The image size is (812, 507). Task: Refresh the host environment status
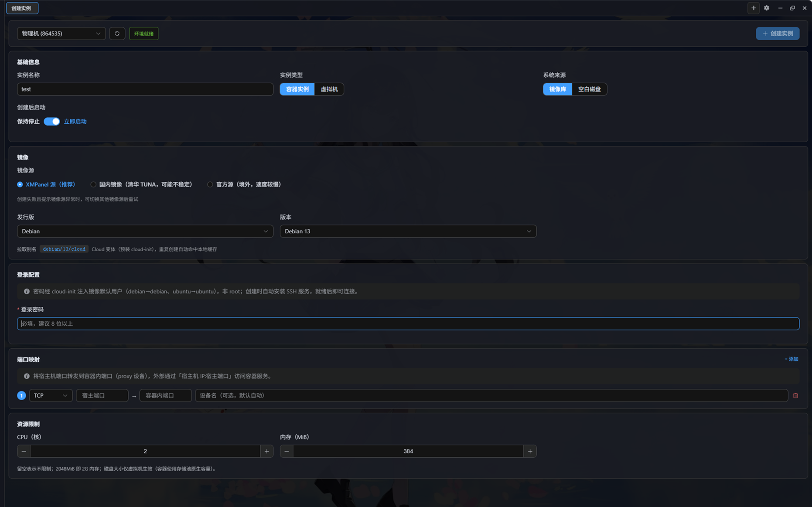(117, 34)
